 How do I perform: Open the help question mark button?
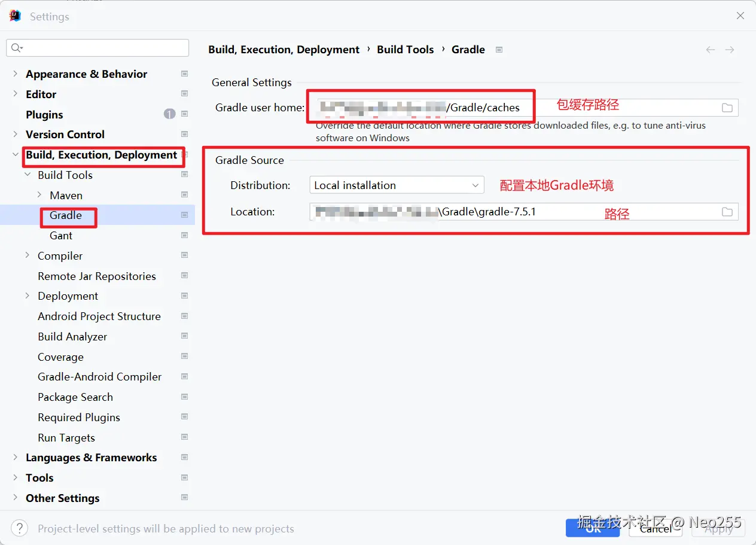coord(19,528)
